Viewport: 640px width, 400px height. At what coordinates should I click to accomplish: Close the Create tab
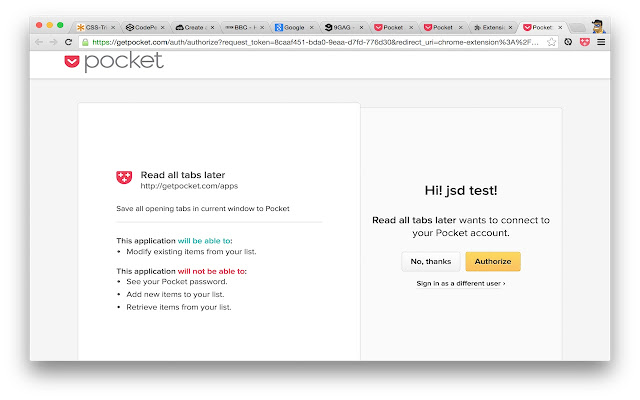(x=212, y=27)
